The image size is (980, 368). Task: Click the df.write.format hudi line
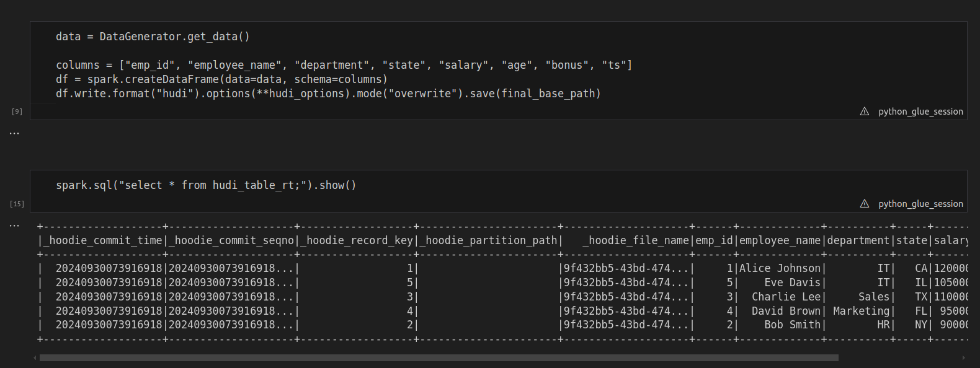(328, 94)
